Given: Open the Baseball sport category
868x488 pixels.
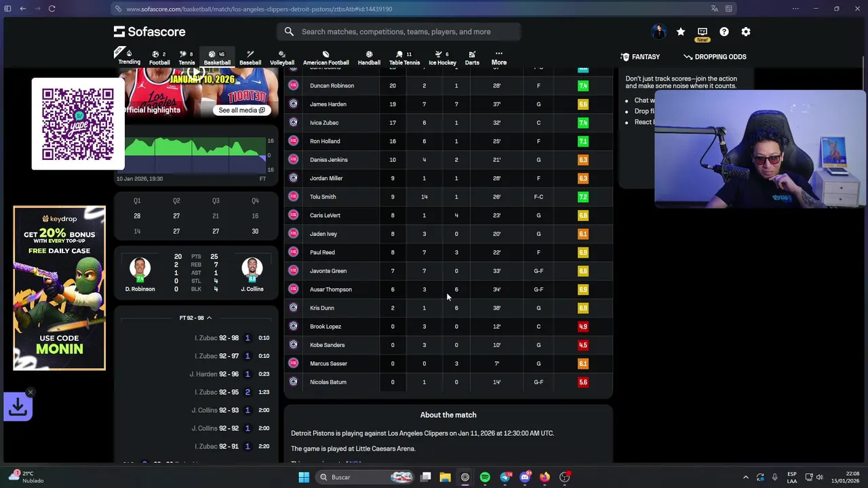Looking at the screenshot, I should (x=250, y=58).
